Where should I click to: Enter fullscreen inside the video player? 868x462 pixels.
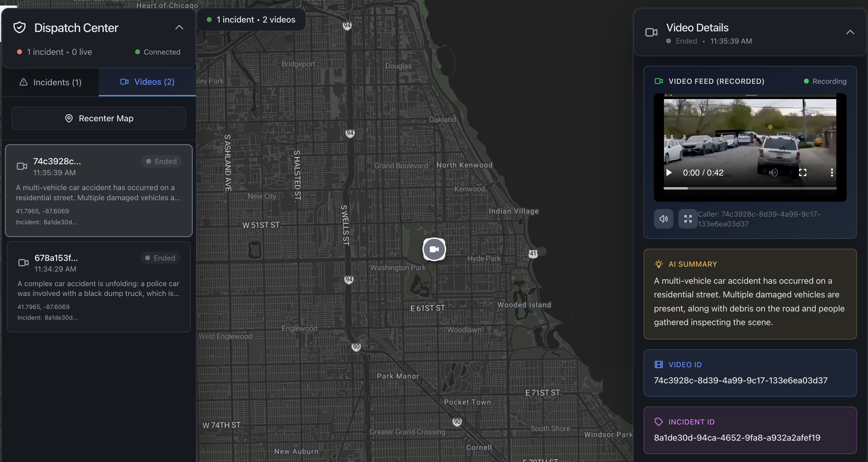[x=803, y=173]
